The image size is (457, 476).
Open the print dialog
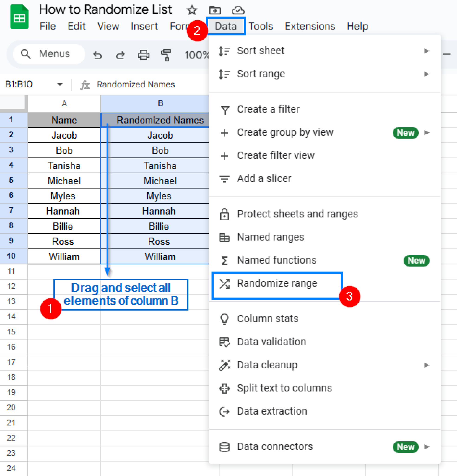tap(143, 55)
